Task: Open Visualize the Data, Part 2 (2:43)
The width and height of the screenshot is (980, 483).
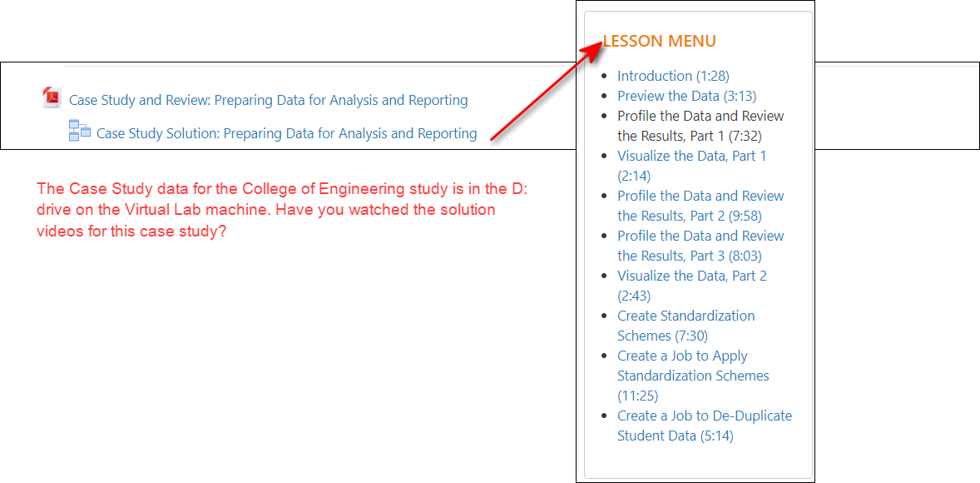Action: pyautogui.click(x=692, y=276)
